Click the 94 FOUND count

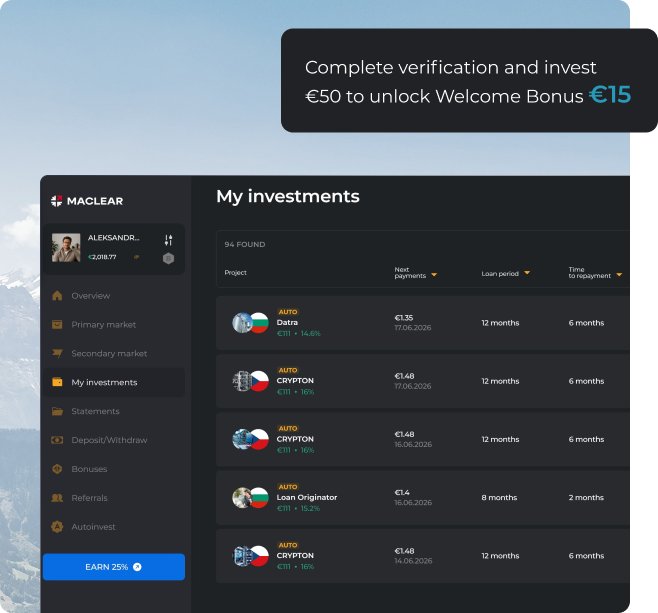pyautogui.click(x=245, y=245)
